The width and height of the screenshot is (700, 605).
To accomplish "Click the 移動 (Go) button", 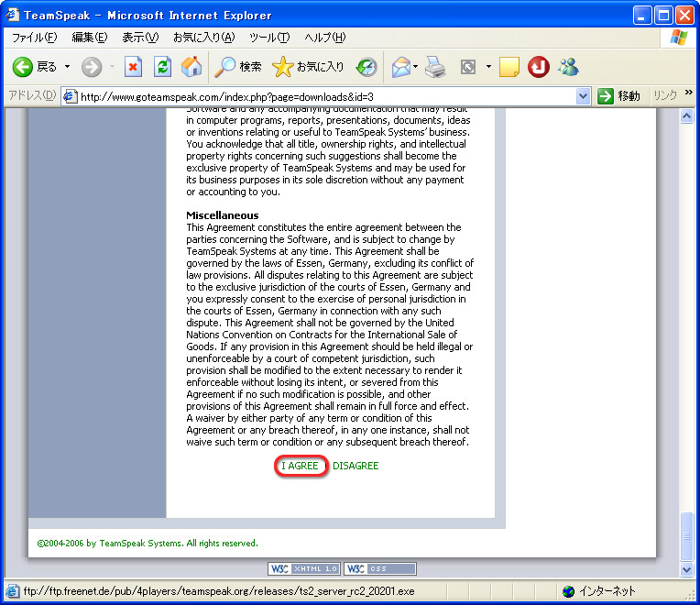I will (618, 96).
